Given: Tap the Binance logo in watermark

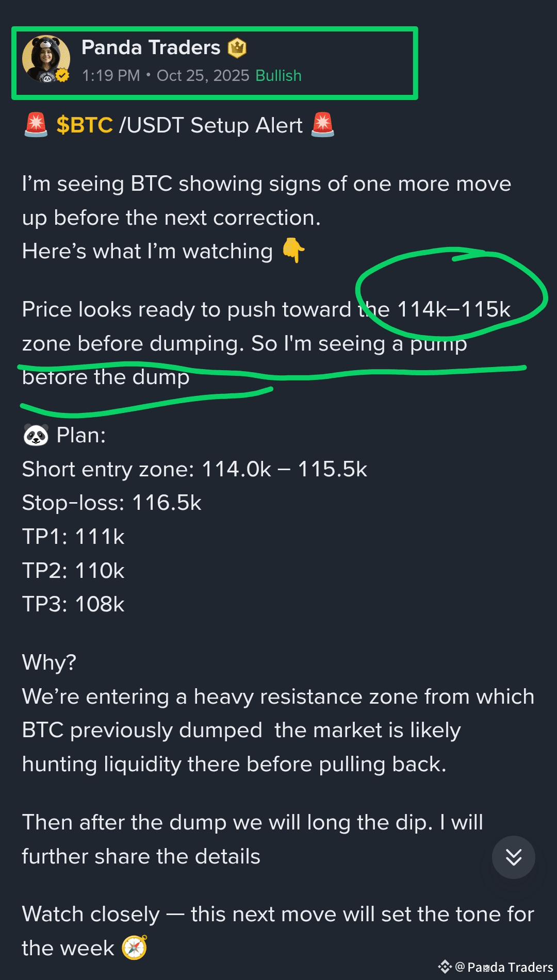Looking at the screenshot, I should (x=445, y=967).
